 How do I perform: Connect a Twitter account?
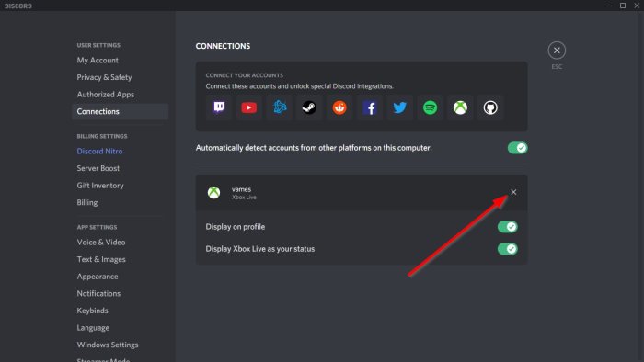399,107
